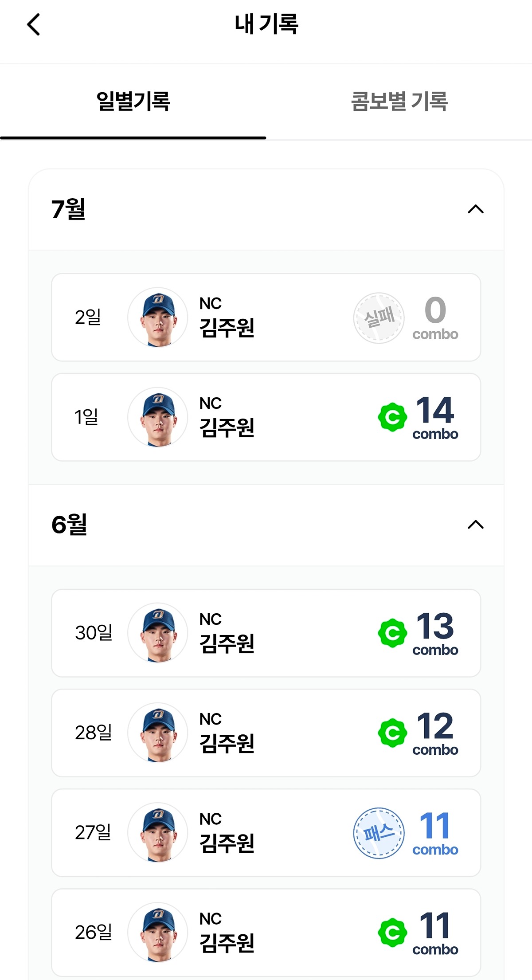The height and width of the screenshot is (980, 532).
Task: Switch to the 콤보별 기록 tab
Action: click(x=399, y=102)
